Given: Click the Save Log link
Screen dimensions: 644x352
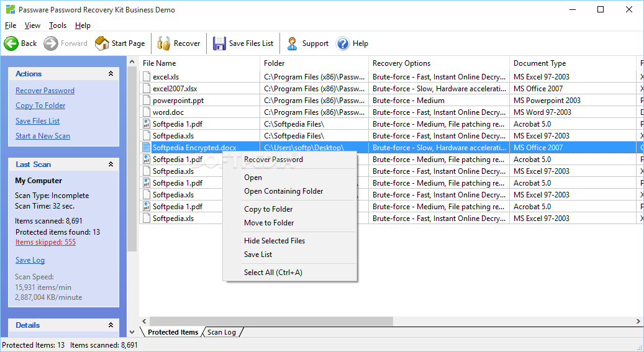Looking at the screenshot, I should (30, 260).
